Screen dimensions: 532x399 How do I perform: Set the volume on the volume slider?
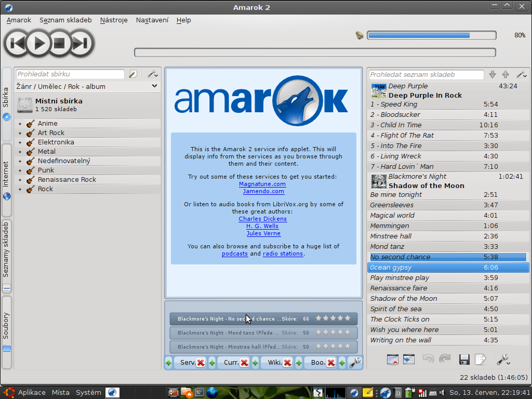[x=432, y=35]
